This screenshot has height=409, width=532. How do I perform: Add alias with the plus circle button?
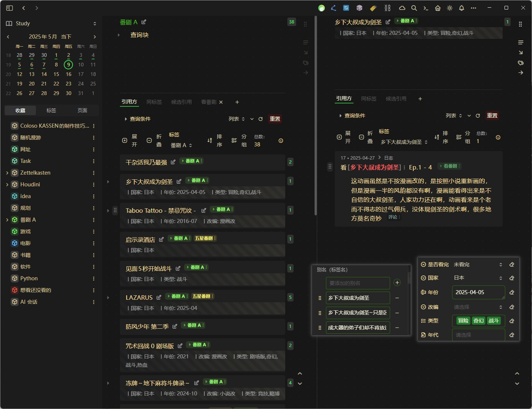pos(397,282)
